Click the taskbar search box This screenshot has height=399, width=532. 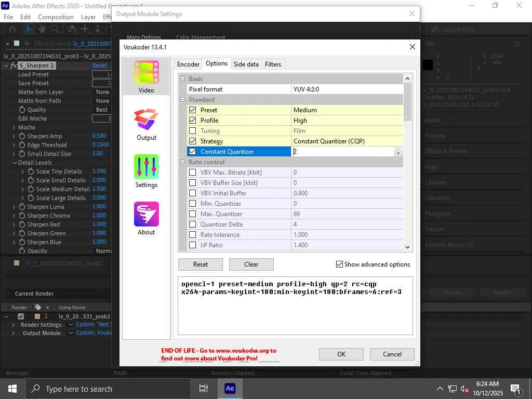[x=108, y=389]
